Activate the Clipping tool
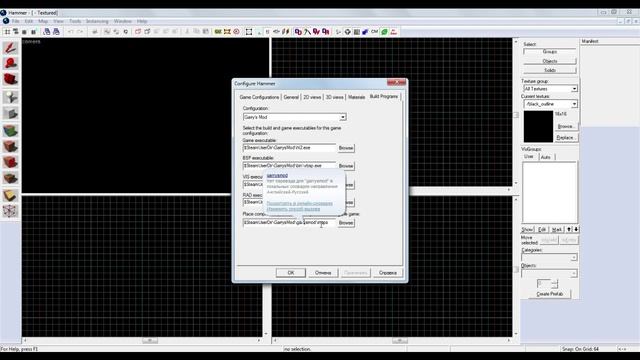The width and height of the screenshot is (640, 360). [x=10, y=195]
